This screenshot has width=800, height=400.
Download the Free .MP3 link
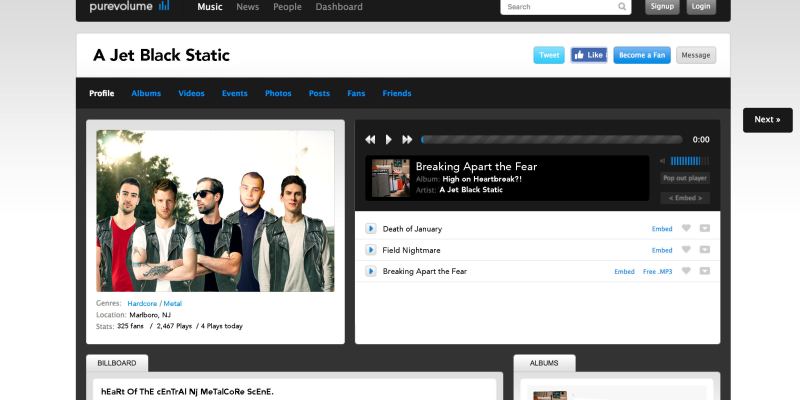point(657,271)
